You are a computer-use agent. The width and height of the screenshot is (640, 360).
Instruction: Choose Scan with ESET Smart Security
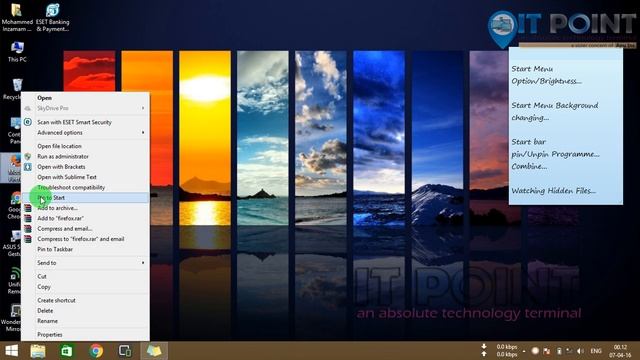[85, 122]
